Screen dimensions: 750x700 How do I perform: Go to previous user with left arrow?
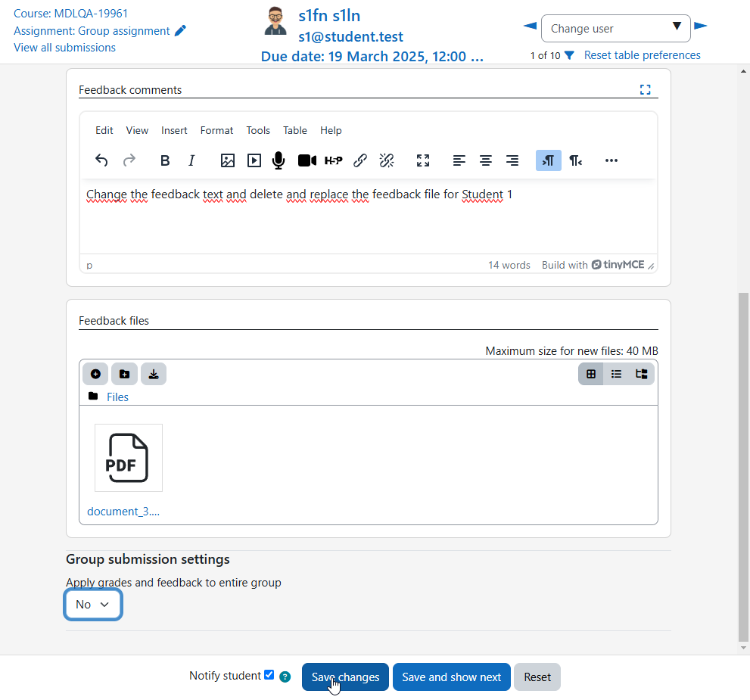[530, 26]
